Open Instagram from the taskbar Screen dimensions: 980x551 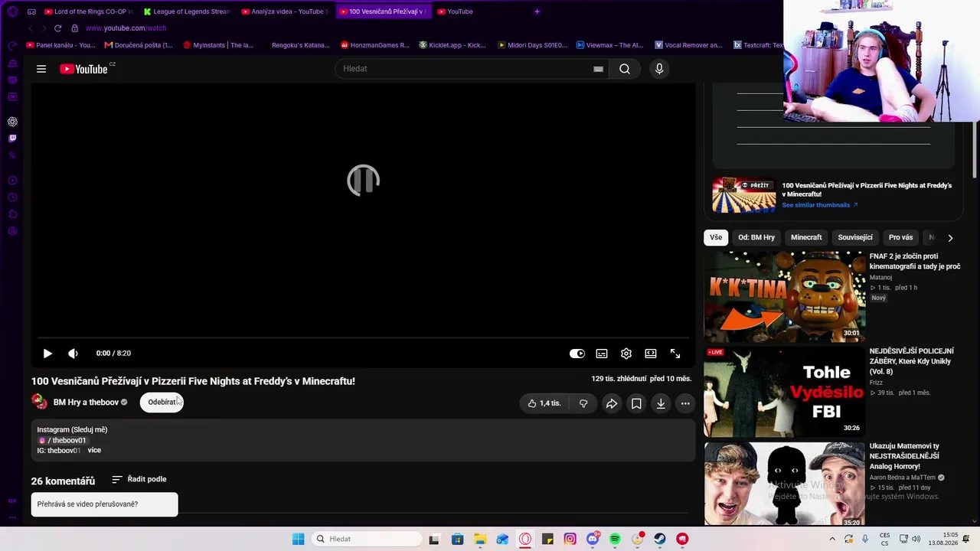point(570,539)
